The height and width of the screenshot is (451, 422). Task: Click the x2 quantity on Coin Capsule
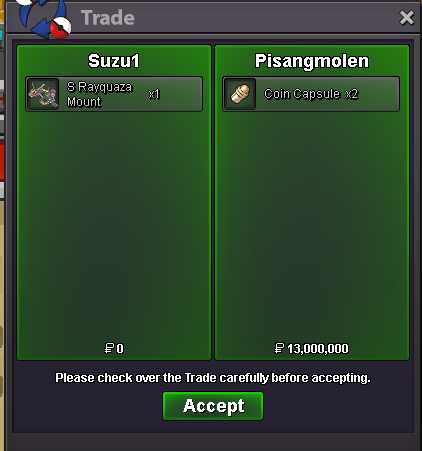pyautogui.click(x=352, y=94)
